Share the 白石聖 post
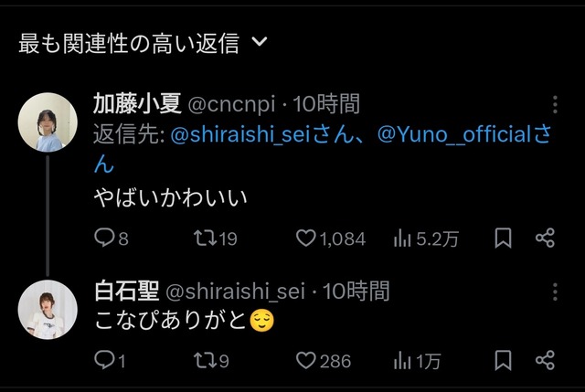585x392 pixels. coord(545,361)
